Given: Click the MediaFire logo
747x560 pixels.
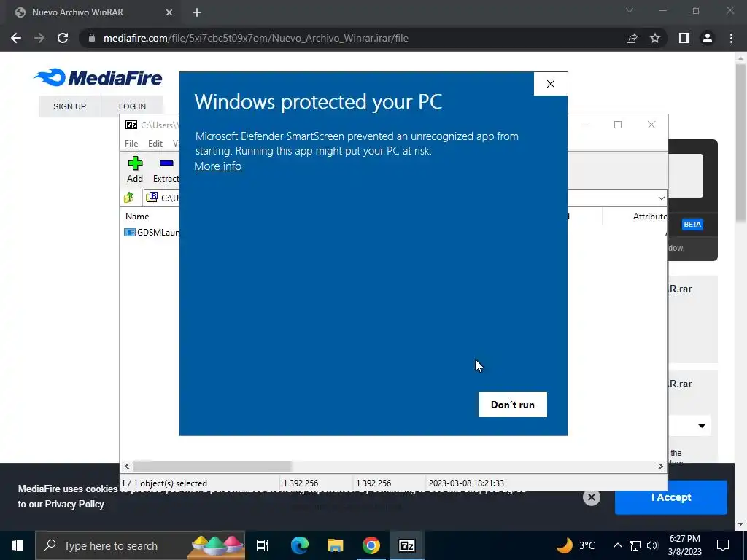Looking at the screenshot, I should pos(98,77).
